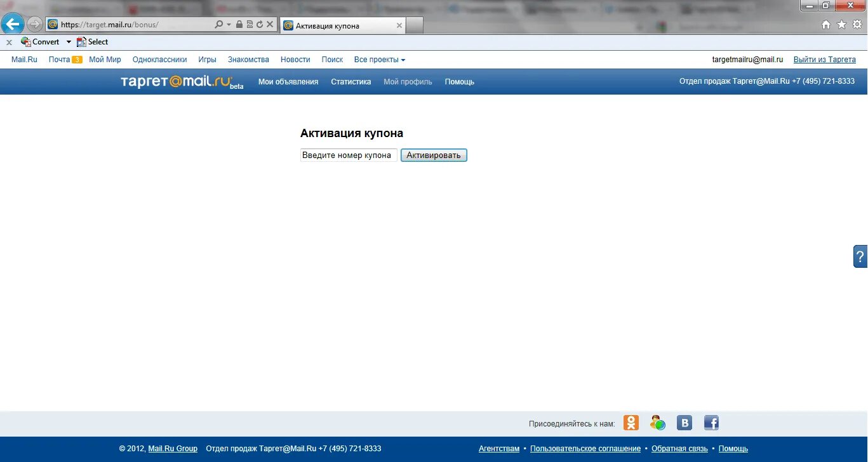Close the Convert toolbar with its X
868x462 pixels.
[x=9, y=43]
